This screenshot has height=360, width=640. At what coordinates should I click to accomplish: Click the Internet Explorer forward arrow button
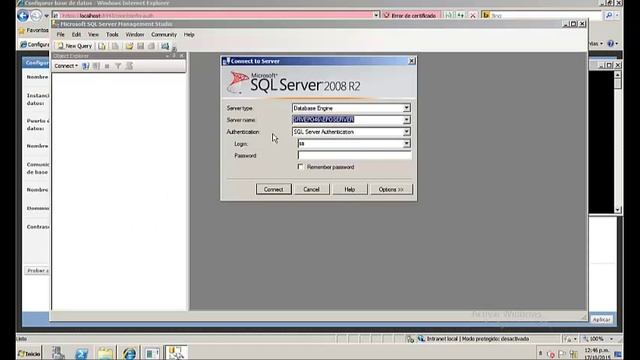[x=36, y=16]
